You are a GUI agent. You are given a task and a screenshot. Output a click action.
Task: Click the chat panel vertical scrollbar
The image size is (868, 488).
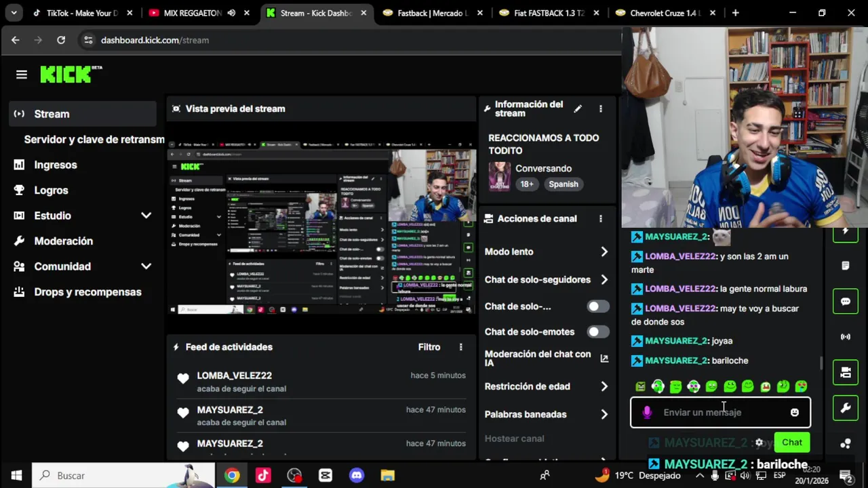pos(821,363)
